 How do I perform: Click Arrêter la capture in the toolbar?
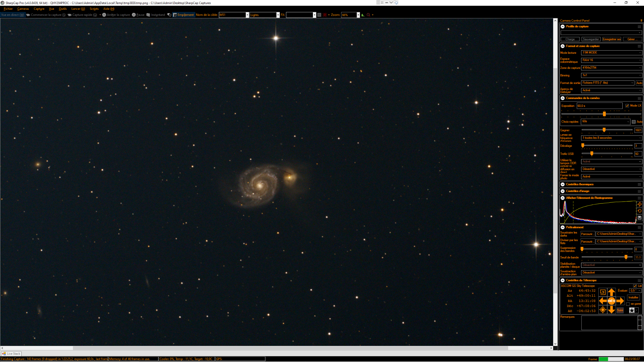[x=116, y=15]
